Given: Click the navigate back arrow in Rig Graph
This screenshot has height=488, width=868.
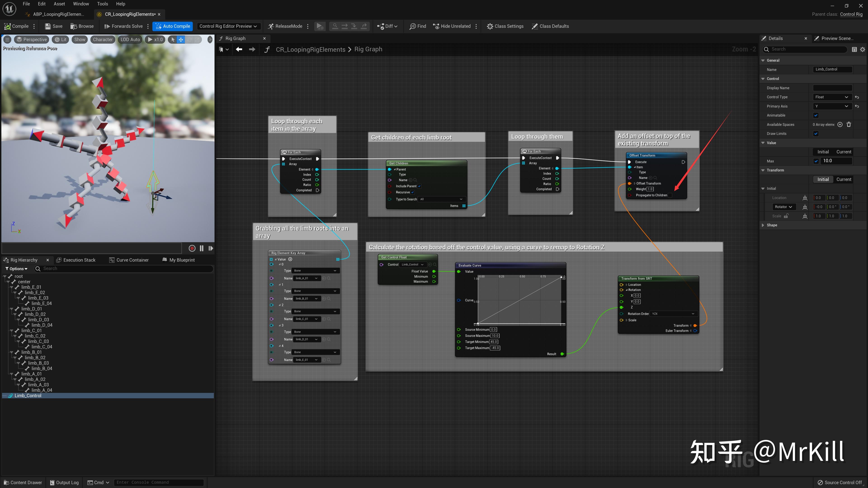Looking at the screenshot, I should pyautogui.click(x=239, y=49).
